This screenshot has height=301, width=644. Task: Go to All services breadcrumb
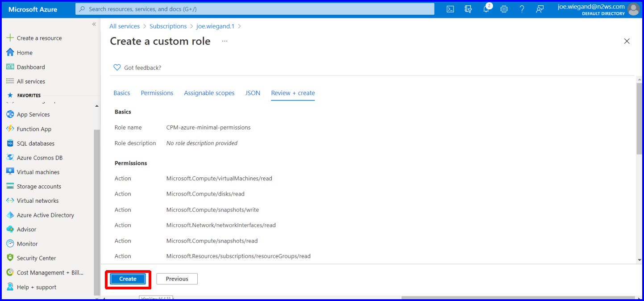125,26
